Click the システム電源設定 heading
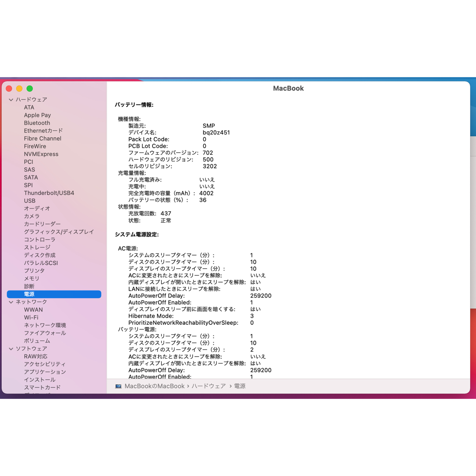Screen dimensions: 476x476 137,234
